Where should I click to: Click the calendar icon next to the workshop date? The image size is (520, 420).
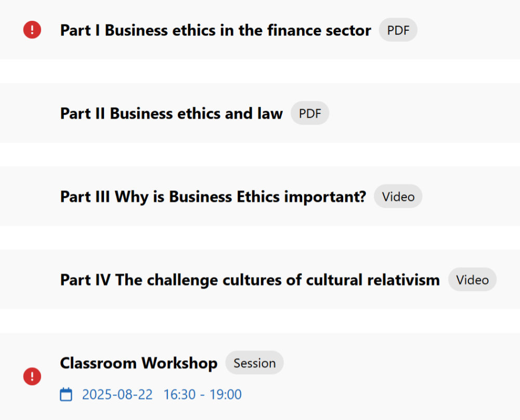click(66, 395)
